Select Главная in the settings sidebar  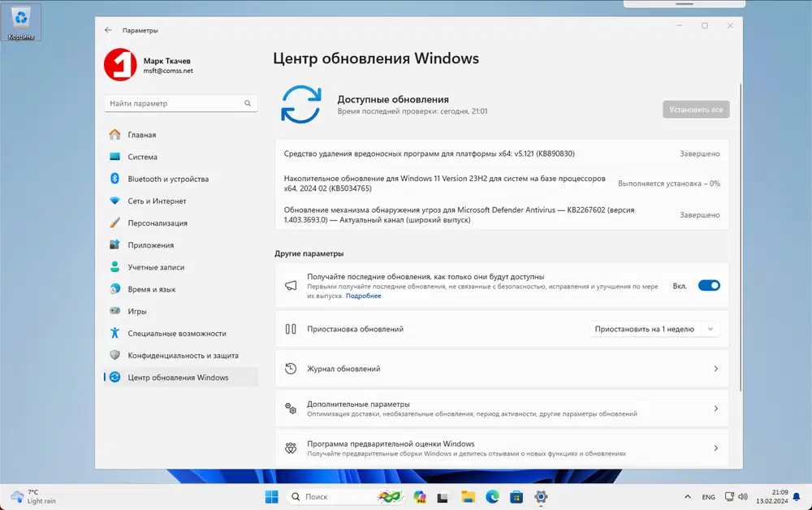(181, 135)
